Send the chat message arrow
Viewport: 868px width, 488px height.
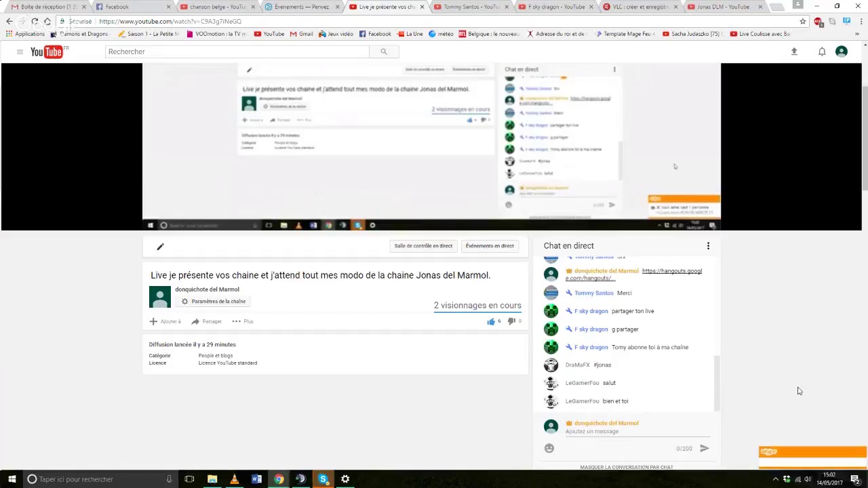pyautogui.click(x=704, y=448)
